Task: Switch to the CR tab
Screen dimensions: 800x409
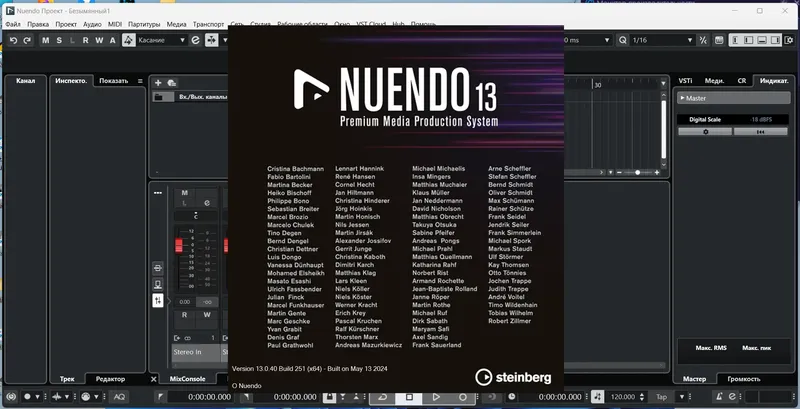Action: coord(742,81)
